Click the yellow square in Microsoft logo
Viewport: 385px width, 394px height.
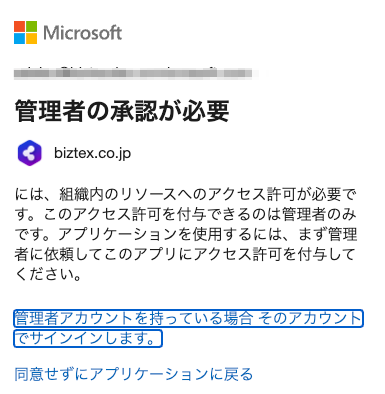(x=31, y=39)
